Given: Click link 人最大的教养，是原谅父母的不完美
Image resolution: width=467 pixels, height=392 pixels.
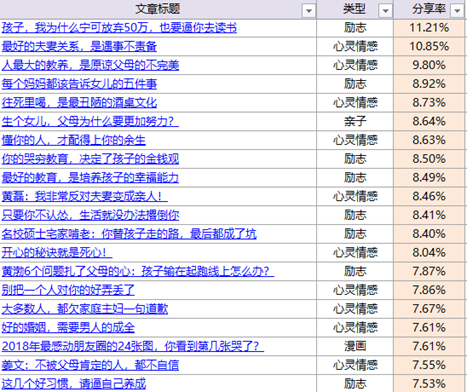Looking at the screenshot, I should pos(90,65).
